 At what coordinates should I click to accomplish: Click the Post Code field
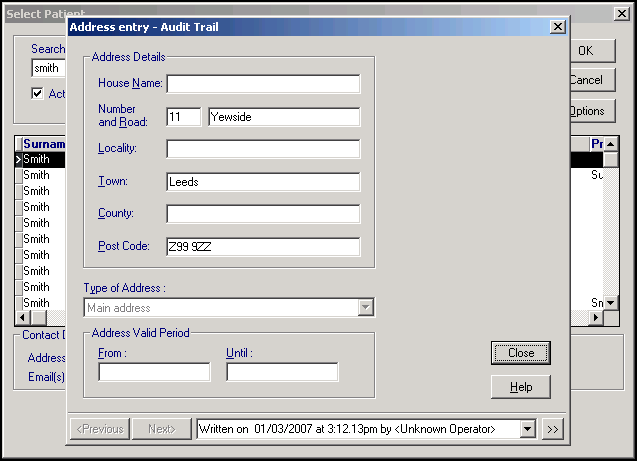(263, 247)
